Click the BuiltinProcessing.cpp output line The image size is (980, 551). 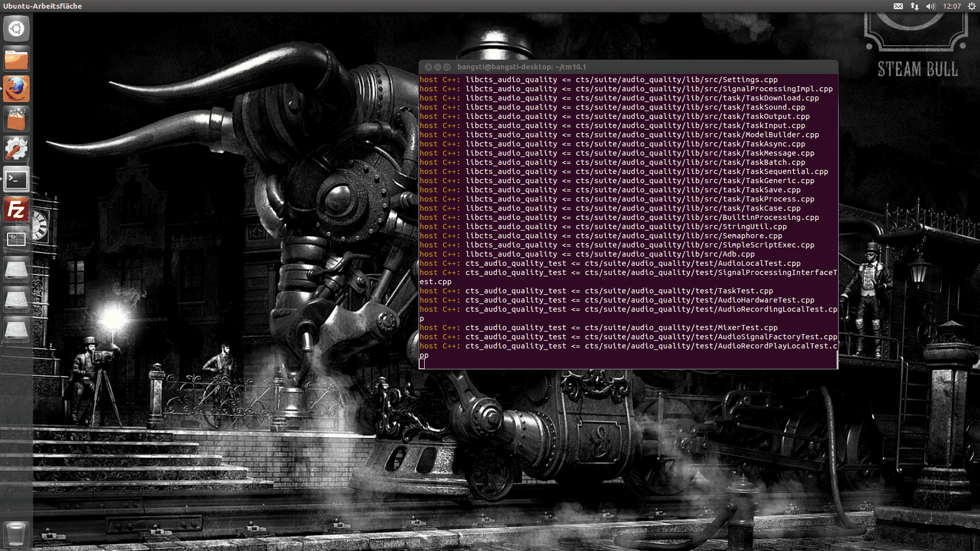(x=619, y=217)
